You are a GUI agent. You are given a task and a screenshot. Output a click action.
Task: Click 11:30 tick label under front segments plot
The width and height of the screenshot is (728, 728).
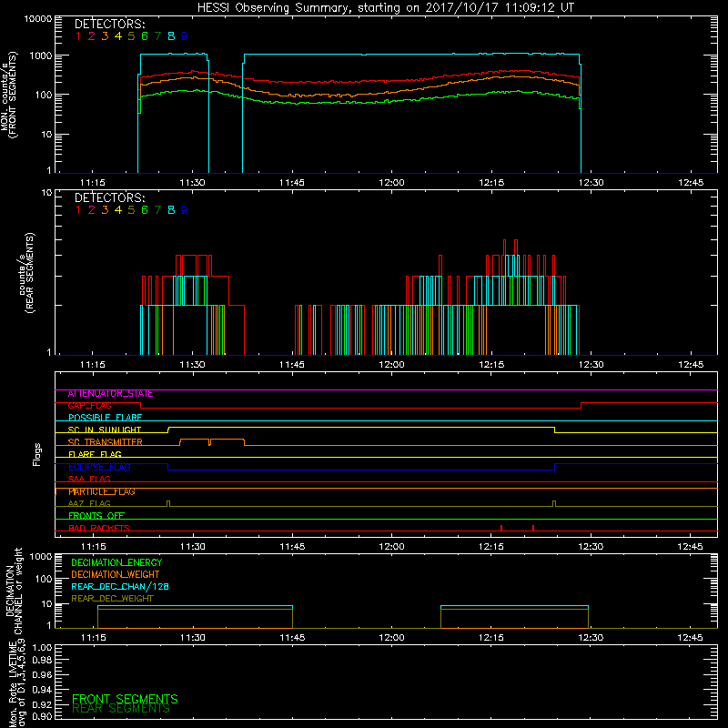point(192,183)
